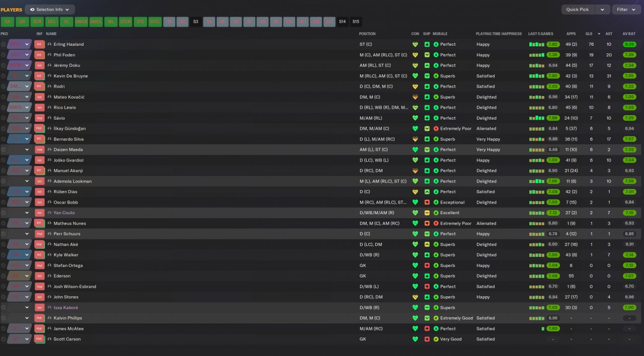Click Haaland's last 5 games form bars
Screen dimensions: 644x356
pos(536,44)
